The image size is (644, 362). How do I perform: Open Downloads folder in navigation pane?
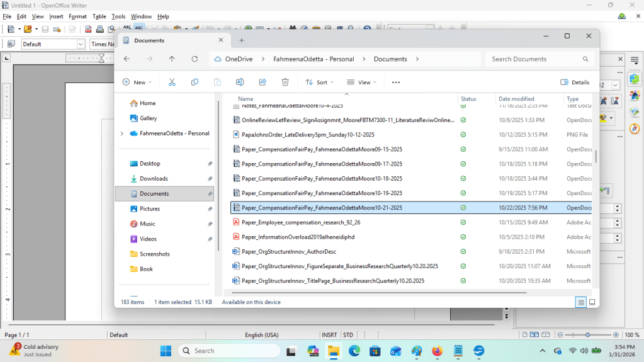click(x=154, y=179)
